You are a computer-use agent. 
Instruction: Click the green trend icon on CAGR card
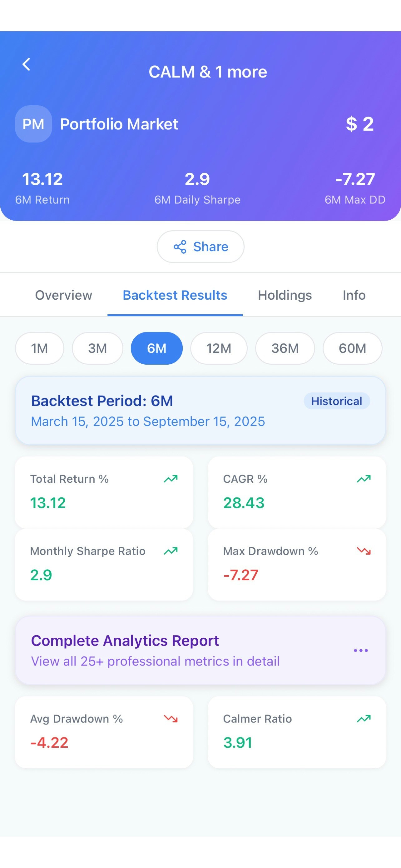tap(363, 479)
